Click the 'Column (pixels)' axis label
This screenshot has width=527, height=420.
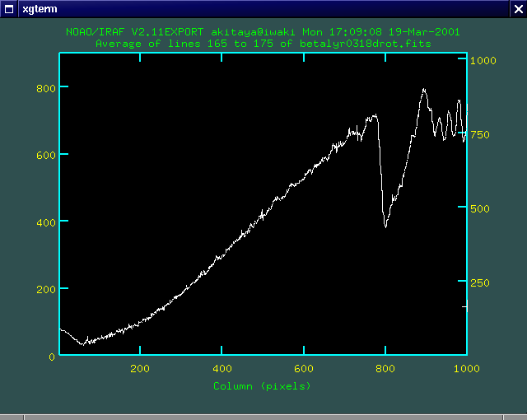262,385
